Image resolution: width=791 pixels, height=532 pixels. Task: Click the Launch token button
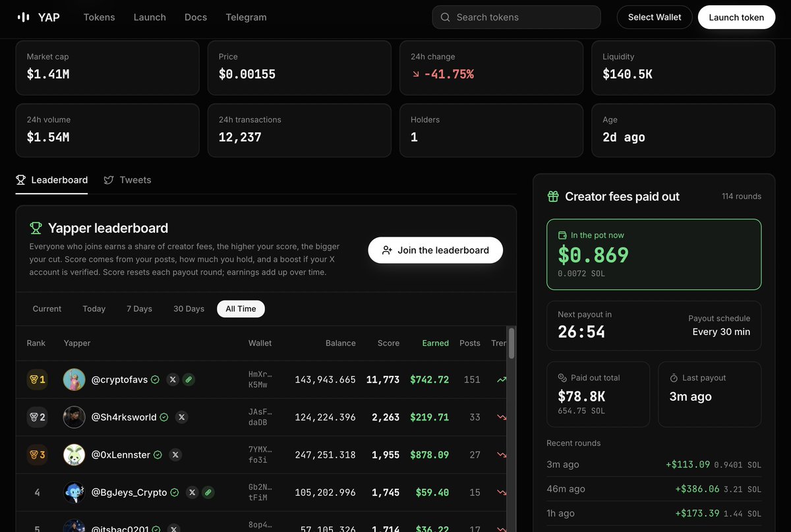(x=736, y=17)
